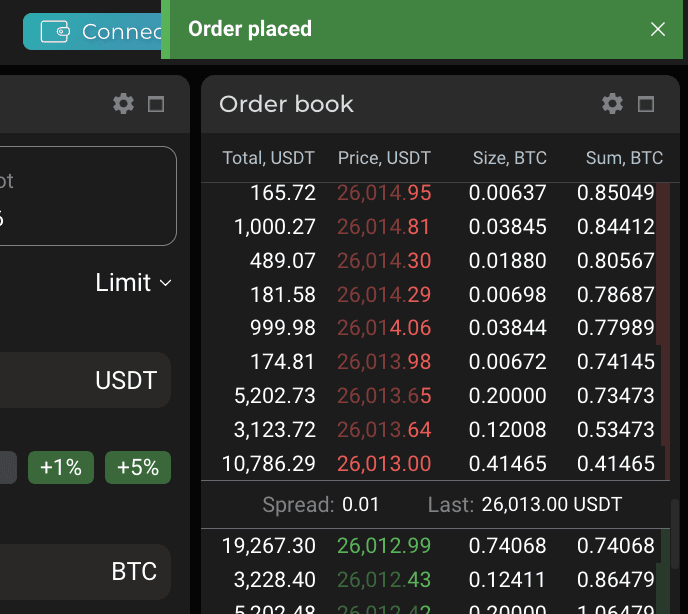This screenshot has width=688, height=614.
Task: Click the Price, USDT column header
Action: tap(384, 158)
